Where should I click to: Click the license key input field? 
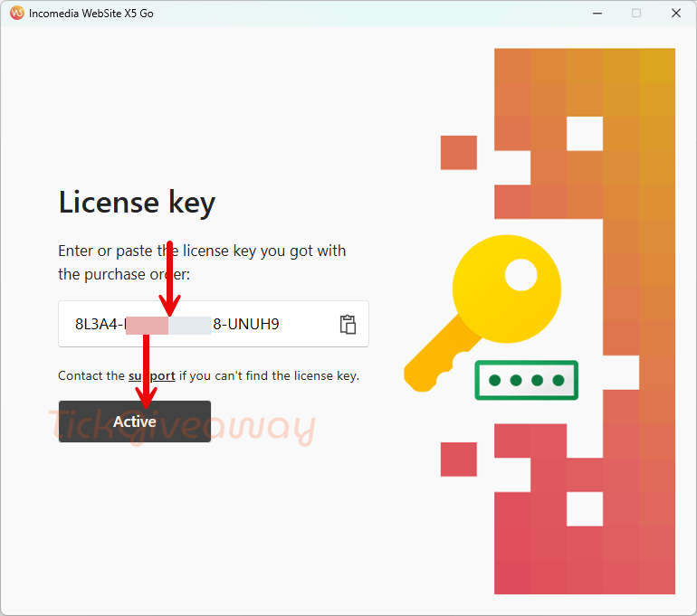pos(214,324)
